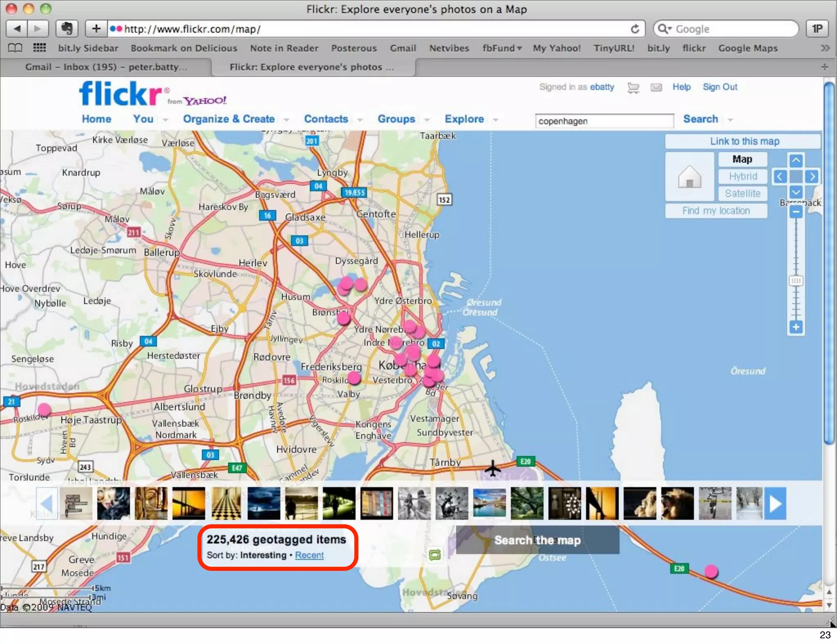Click Find my location button
Viewport: 837px width, 644px height.
(x=716, y=211)
